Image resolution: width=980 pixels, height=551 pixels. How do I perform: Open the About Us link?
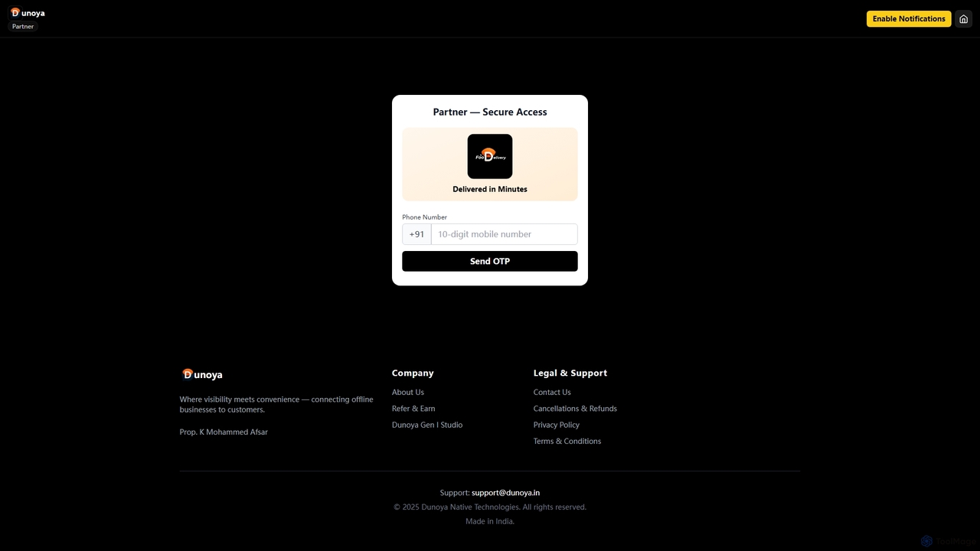[408, 392]
